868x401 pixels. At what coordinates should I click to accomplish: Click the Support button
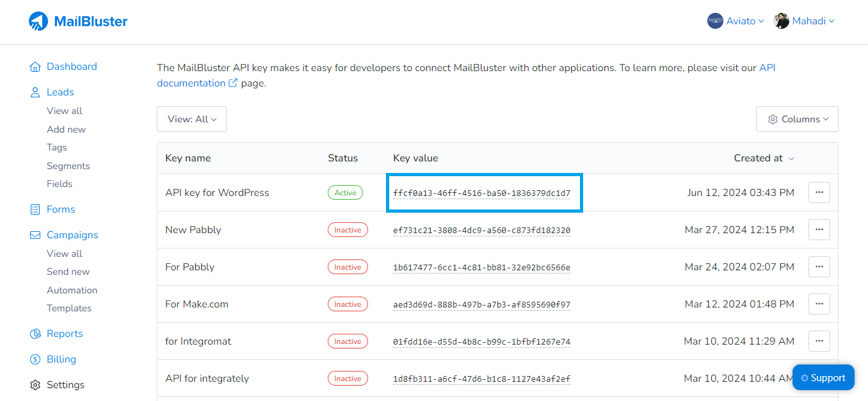tap(823, 377)
